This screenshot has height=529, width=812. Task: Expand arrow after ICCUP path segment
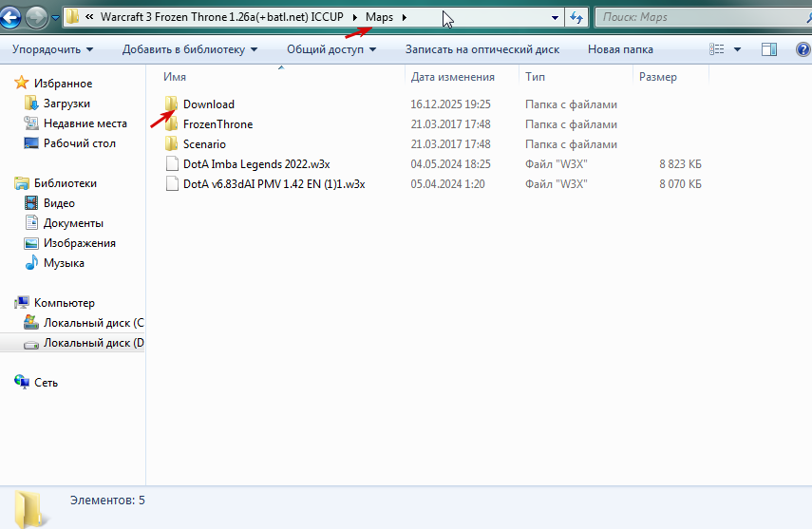point(355,17)
